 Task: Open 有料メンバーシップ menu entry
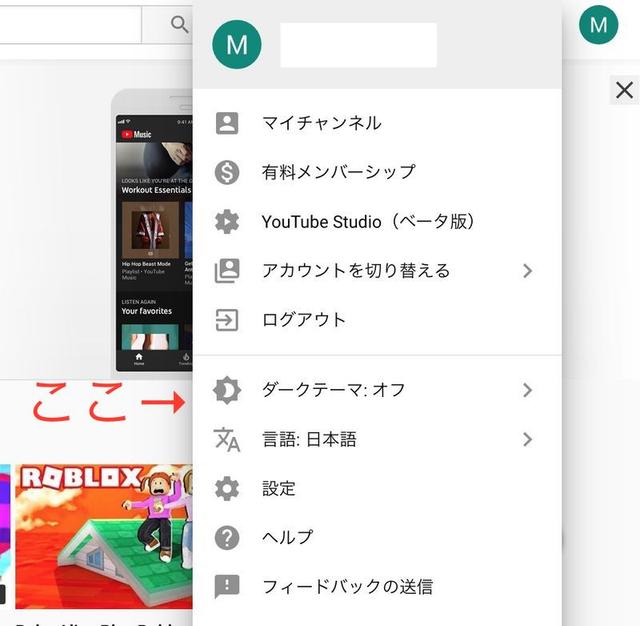coord(377,172)
